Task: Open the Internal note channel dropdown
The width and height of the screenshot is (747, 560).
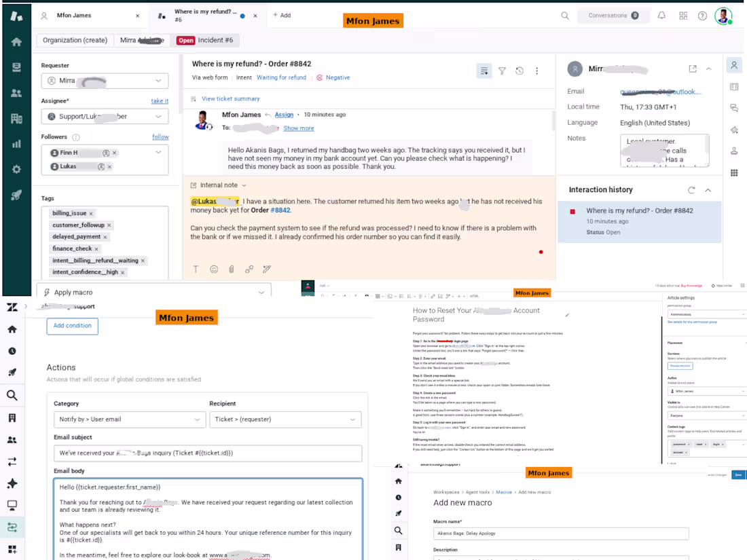Action: coord(219,185)
